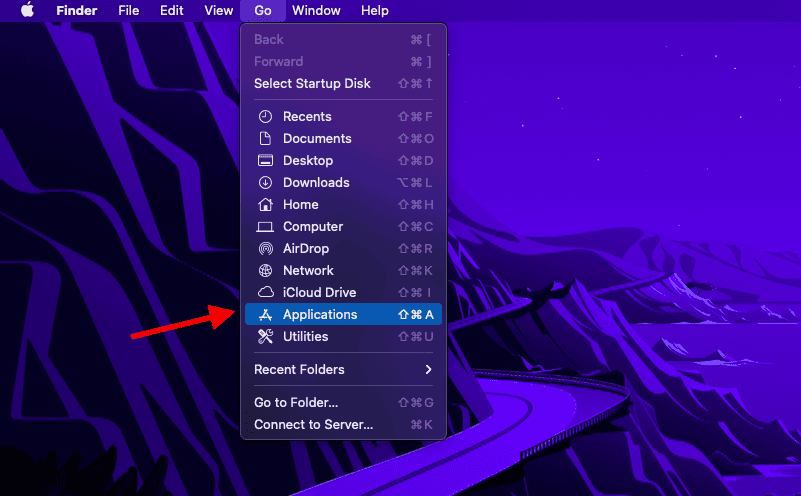Click the Downloads arrow icon
The image size is (801, 496).
265,183
